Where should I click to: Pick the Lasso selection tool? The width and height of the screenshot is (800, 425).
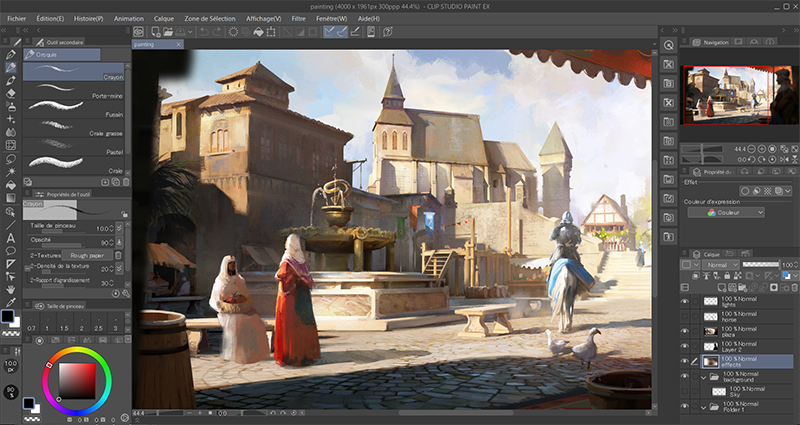10,158
